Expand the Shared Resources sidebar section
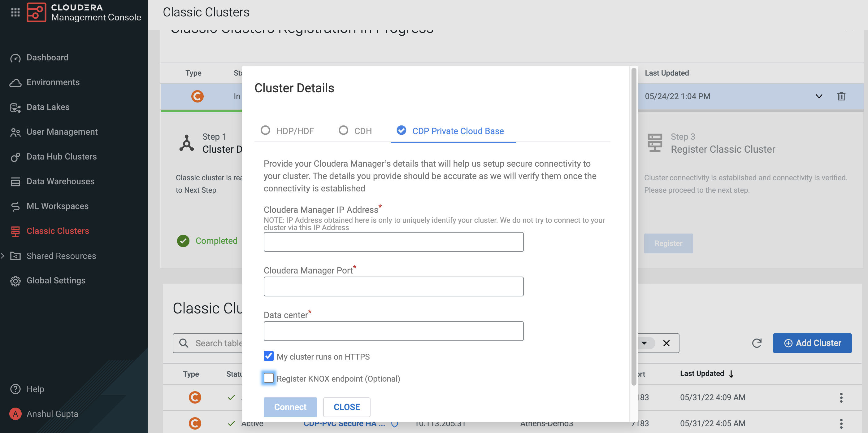Viewport: 868px width, 433px height. tap(3, 256)
